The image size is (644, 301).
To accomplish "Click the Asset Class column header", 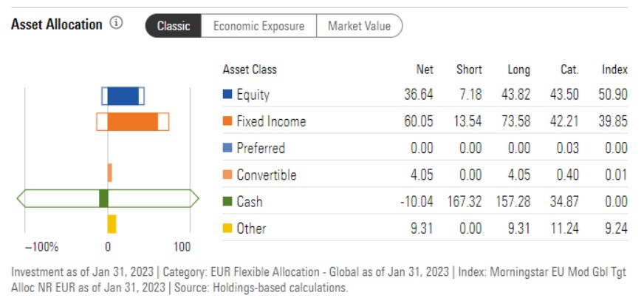I will (x=250, y=70).
